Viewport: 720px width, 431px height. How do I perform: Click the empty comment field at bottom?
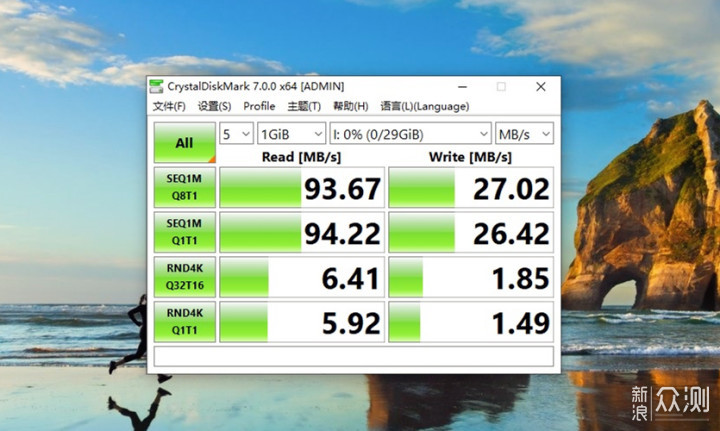click(353, 356)
